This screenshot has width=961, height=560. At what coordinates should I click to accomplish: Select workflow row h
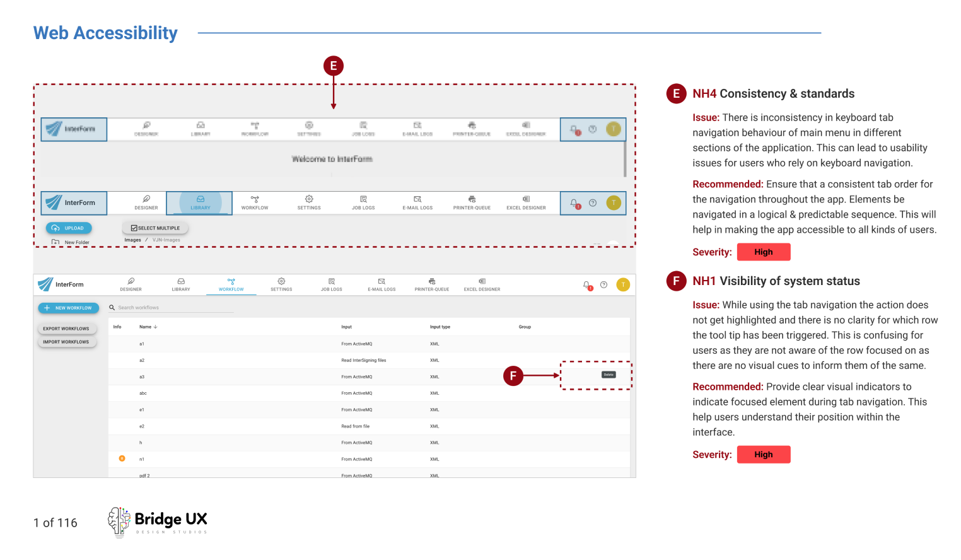pos(369,443)
